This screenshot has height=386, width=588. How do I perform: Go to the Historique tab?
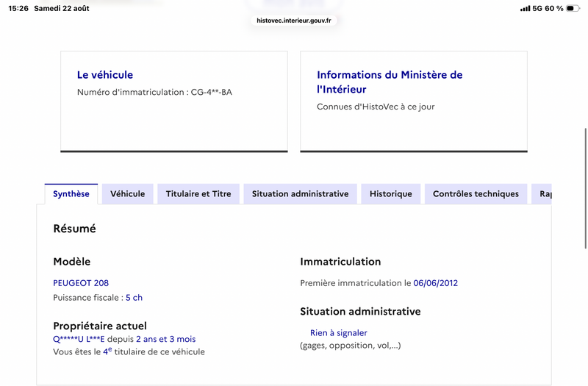point(391,194)
